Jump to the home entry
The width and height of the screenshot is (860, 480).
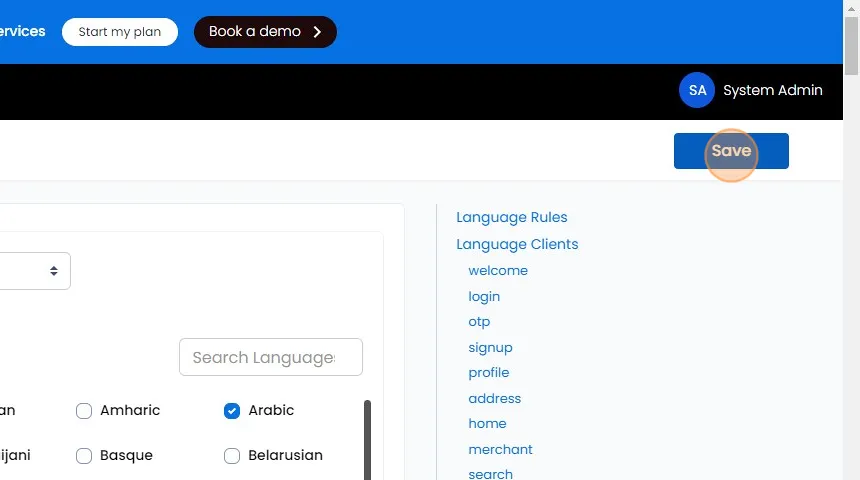point(488,423)
